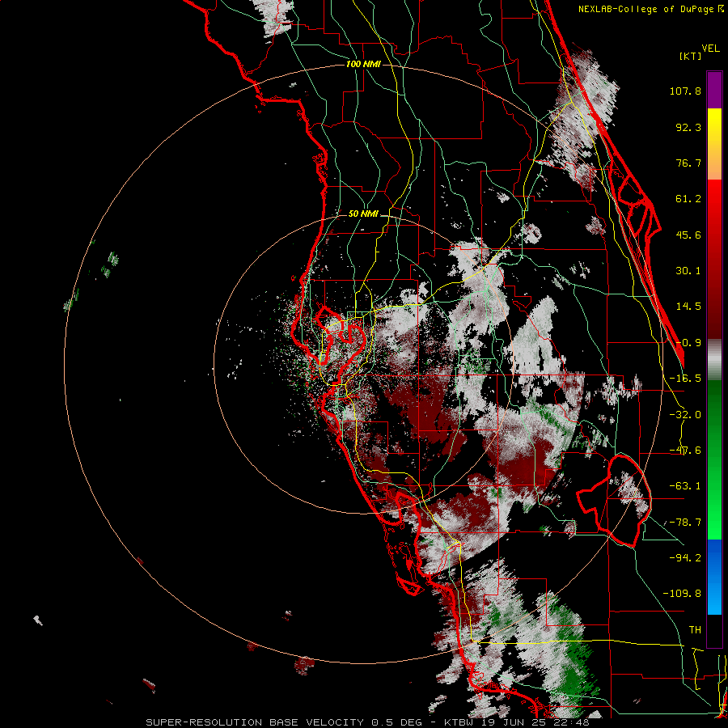Screen dimensions: 728x728
Task: Select the 107.8 velocity scale value
Action: pos(685,91)
